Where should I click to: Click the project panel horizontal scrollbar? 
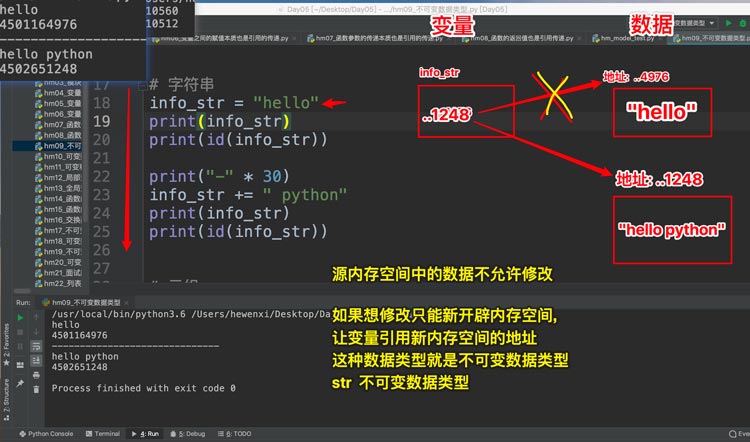(22, 291)
